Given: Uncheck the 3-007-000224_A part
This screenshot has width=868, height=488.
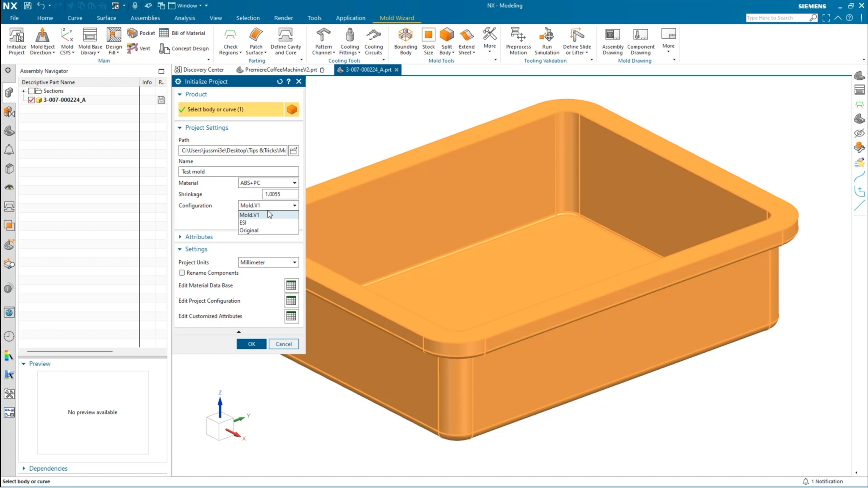Looking at the screenshot, I should click(x=31, y=100).
